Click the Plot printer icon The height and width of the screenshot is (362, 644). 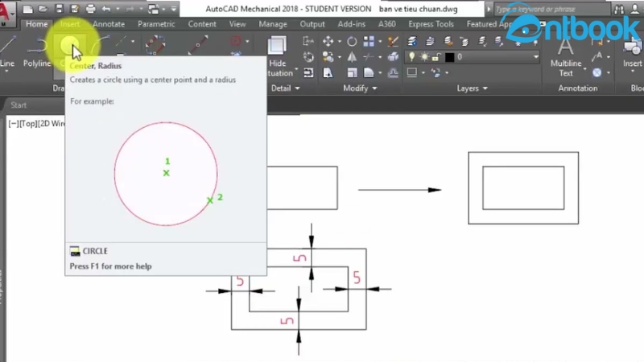coord(90,9)
